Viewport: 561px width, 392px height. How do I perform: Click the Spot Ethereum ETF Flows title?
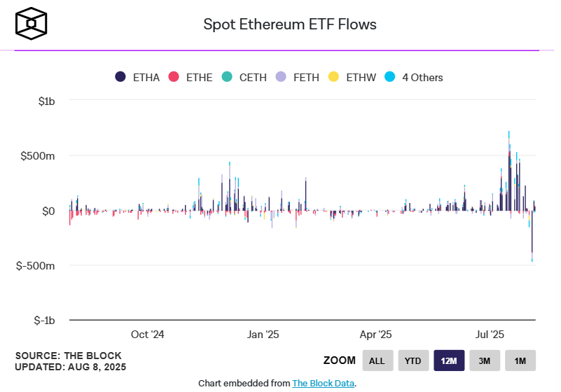coord(290,24)
